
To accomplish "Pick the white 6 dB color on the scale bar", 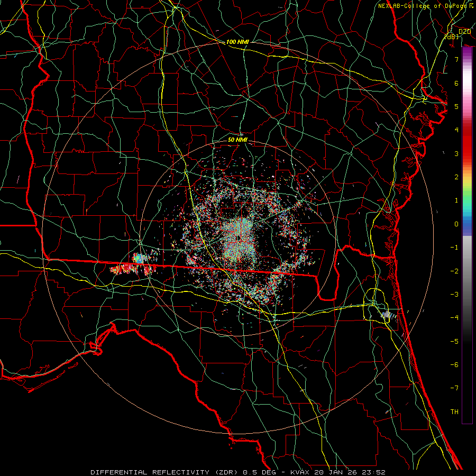I will click(467, 83).
